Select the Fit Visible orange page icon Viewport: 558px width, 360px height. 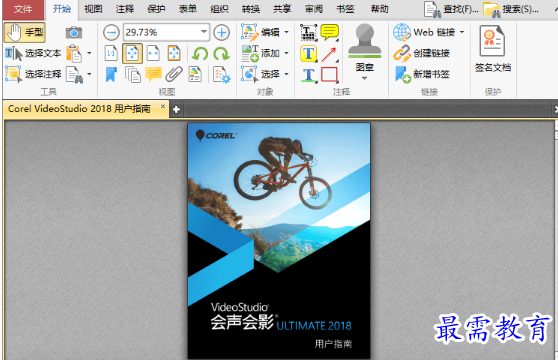(x=174, y=54)
